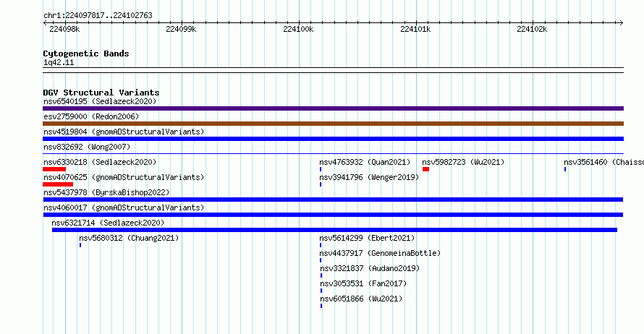Select the 1q42.11 band label
Viewport: 644px width, 334px height.
[59, 62]
